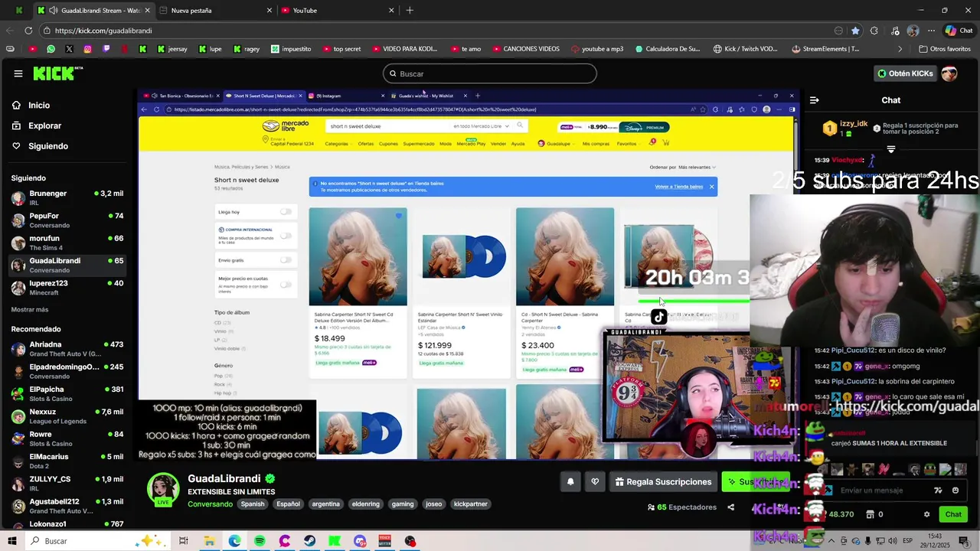The image size is (980, 551).
Task: Open the new tab plus button
Action: [410, 11]
